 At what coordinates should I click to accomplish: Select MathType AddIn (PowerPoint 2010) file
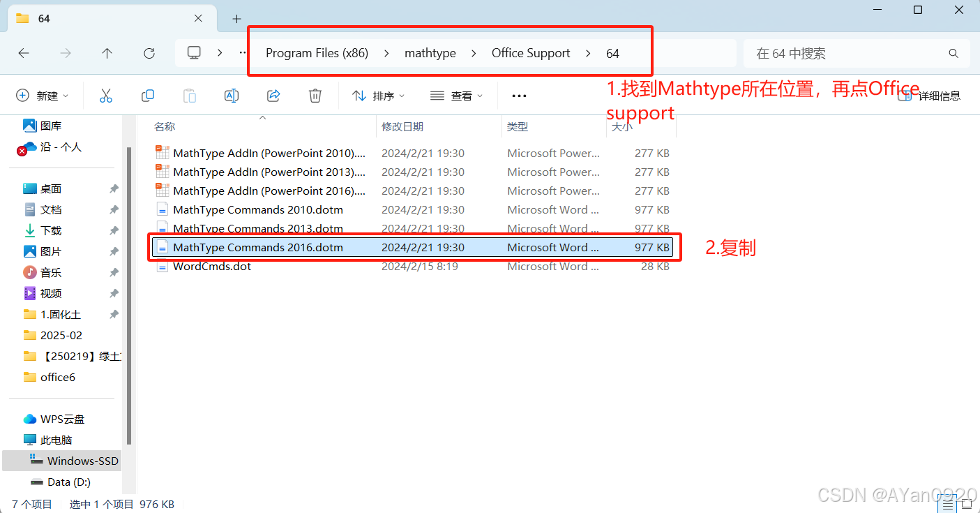(x=412, y=153)
